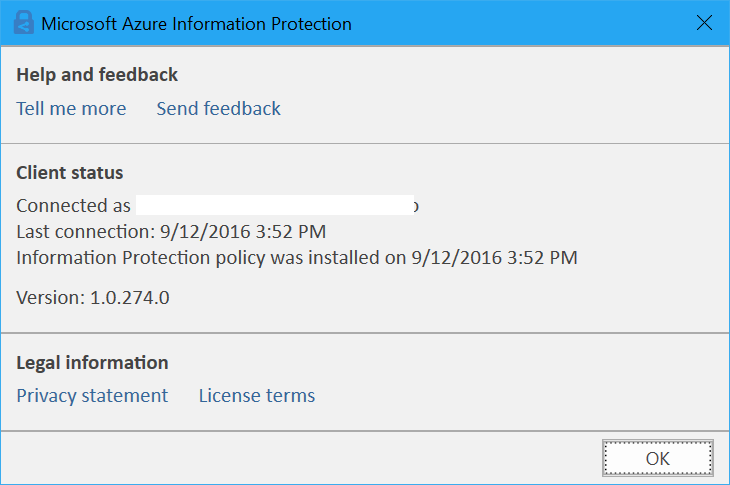The height and width of the screenshot is (485, 730).
Task: Click the word Protection in the title bar
Action: point(306,23)
